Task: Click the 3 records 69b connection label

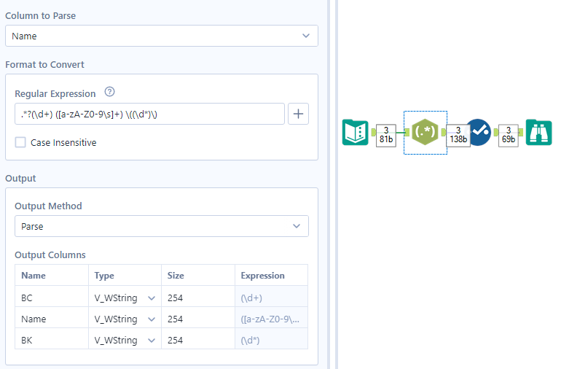Action: (x=508, y=134)
